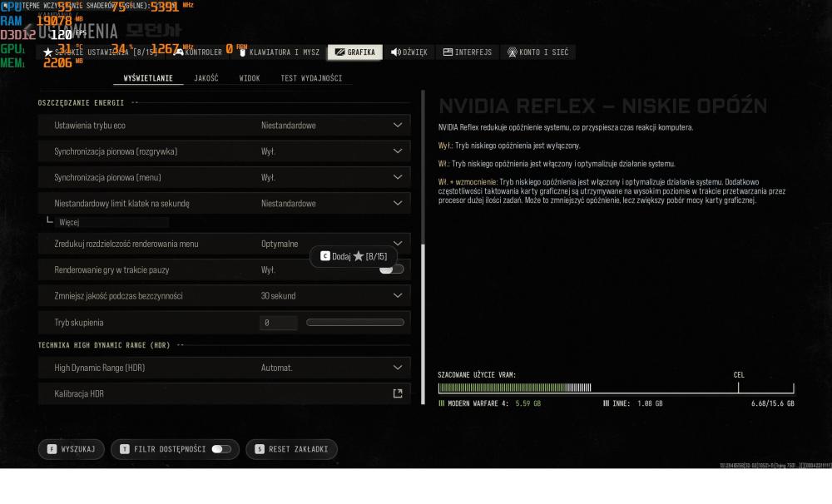
Task: Click the CEL target marker label
Action: [x=739, y=375]
